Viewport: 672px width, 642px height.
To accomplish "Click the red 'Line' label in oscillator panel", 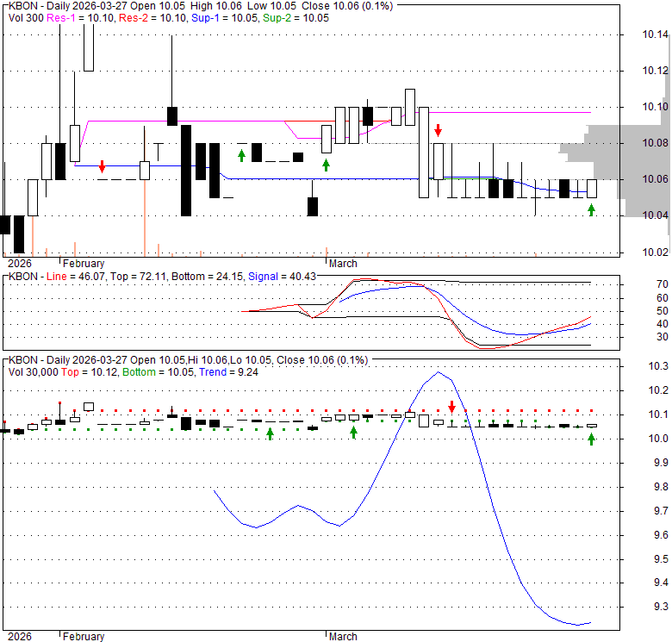I will pos(57,277).
